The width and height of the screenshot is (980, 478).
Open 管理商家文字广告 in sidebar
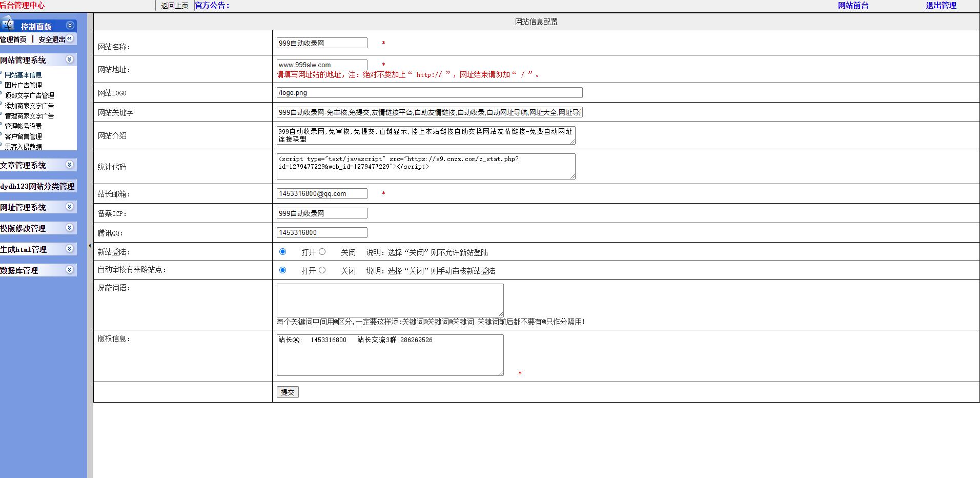29,116
